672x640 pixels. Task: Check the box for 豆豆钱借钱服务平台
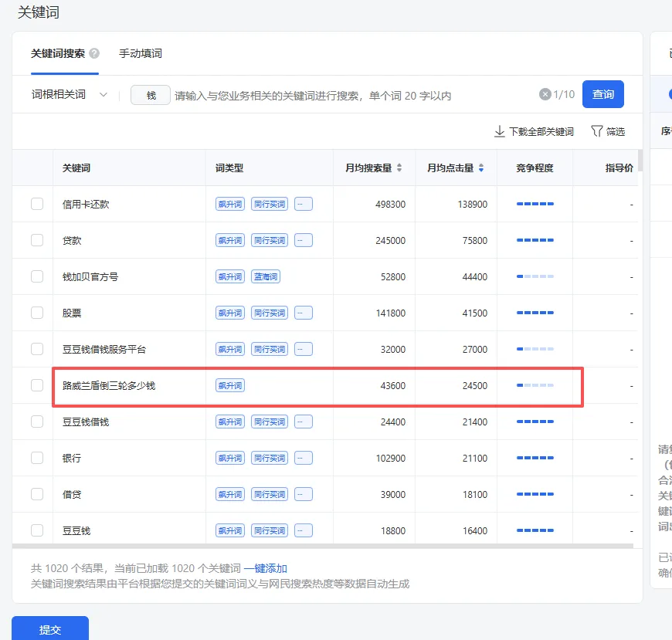(37, 349)
